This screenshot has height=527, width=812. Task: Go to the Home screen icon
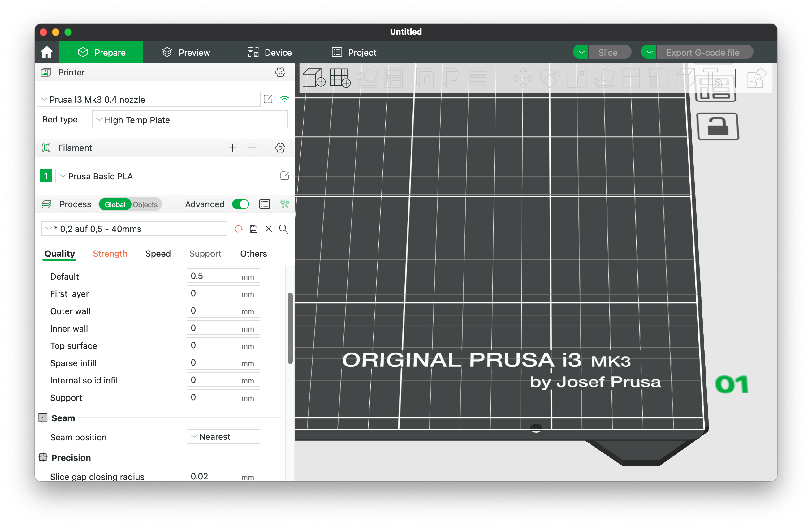[47, 53]
